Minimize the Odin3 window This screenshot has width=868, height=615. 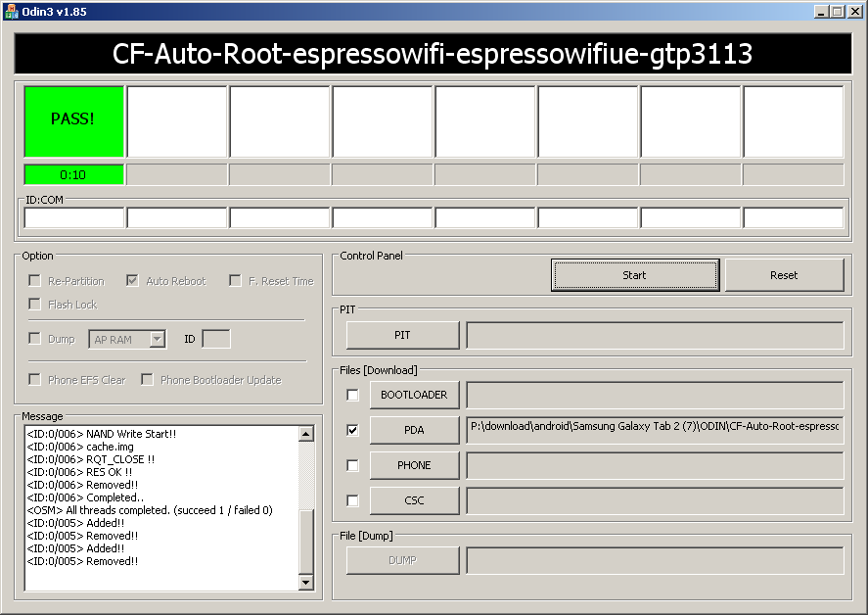(821, 11)
